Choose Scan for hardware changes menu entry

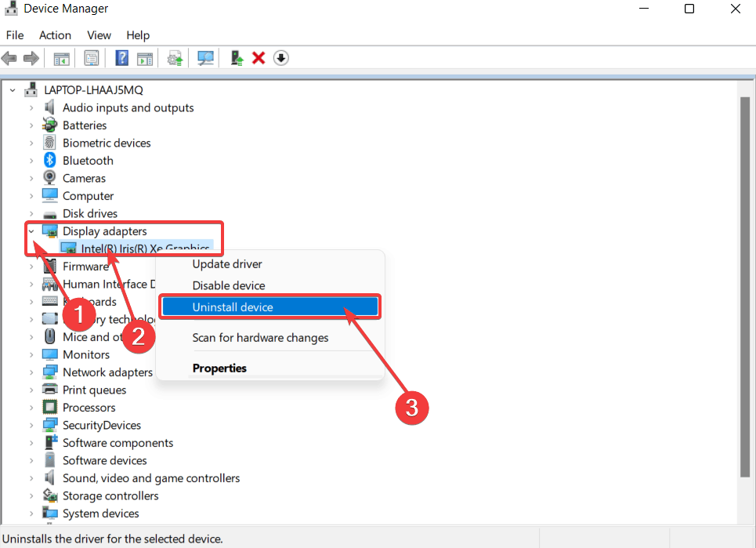[270, 338]
